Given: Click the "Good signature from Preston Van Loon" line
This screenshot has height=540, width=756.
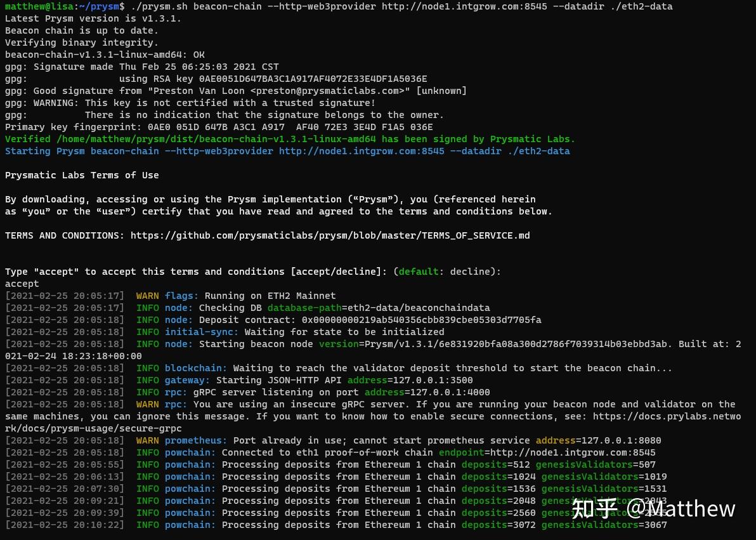Looking at the screenshot, I should pos(236,91).
